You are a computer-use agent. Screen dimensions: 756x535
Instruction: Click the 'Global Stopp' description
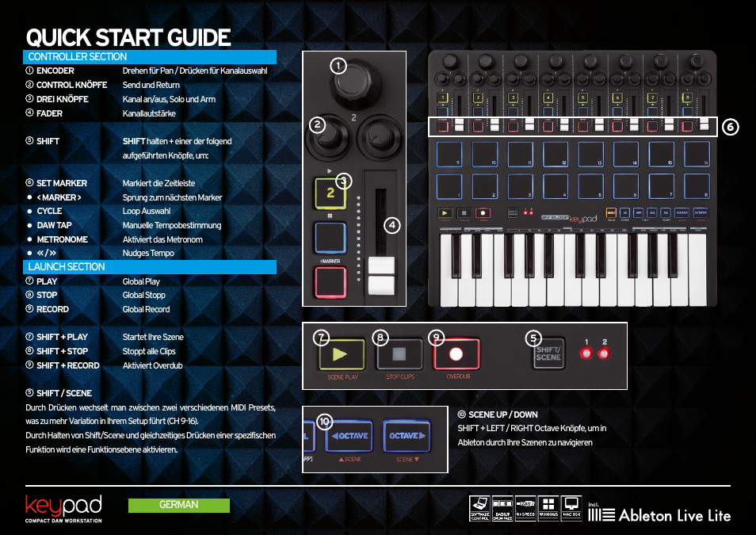point(143,295)
